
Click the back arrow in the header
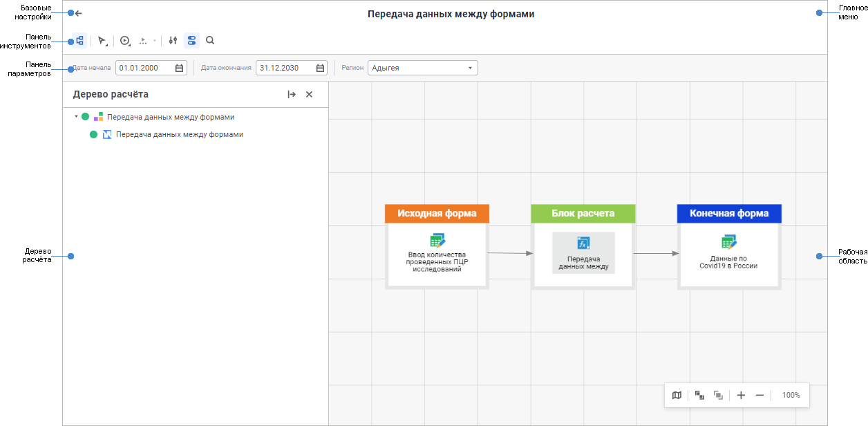click(x=79, y=13)
